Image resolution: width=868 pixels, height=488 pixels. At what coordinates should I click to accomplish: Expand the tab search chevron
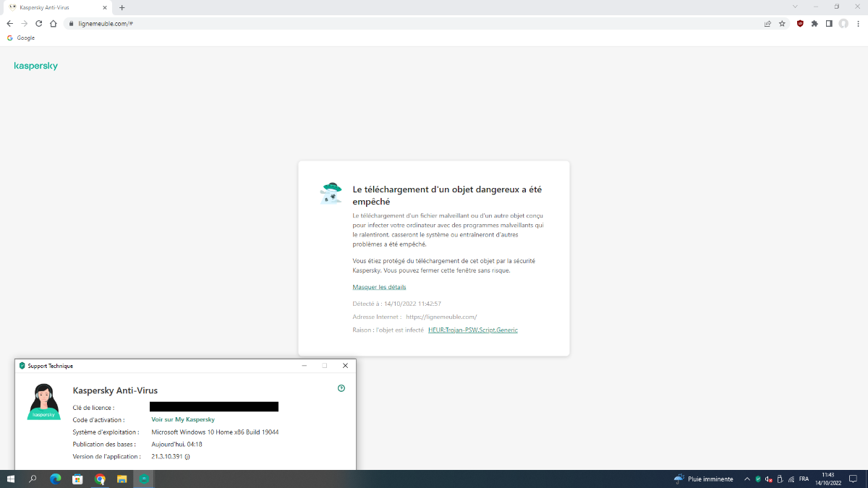795,7
